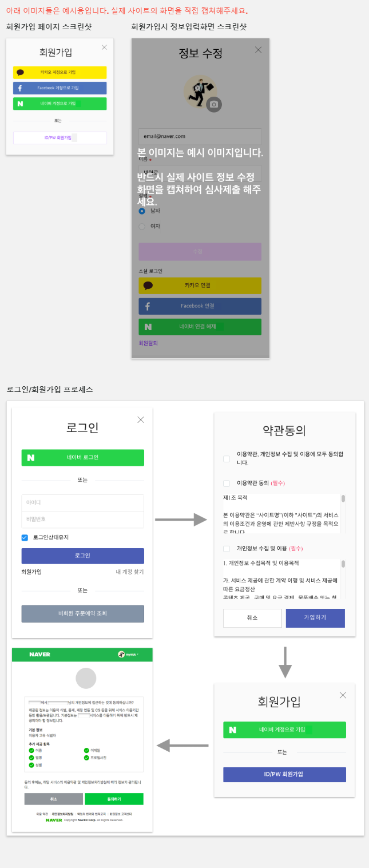Image resolution: width=369 pixels, height=868 pixels.
Task: Click the blue 로그인 button
Action: click(83, 556)
